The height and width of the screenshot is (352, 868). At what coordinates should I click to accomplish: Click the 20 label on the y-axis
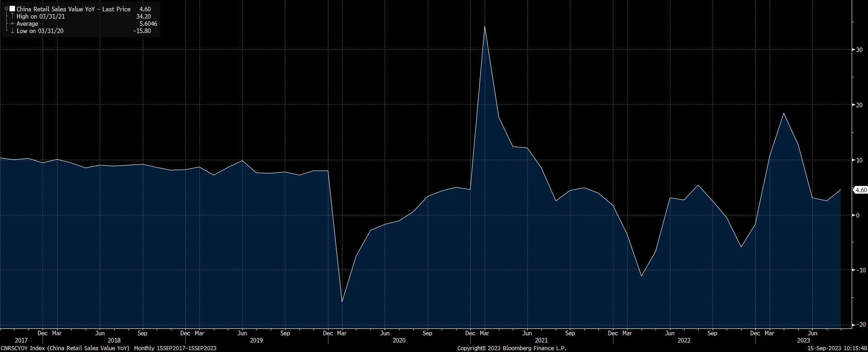tap(859, 105)
